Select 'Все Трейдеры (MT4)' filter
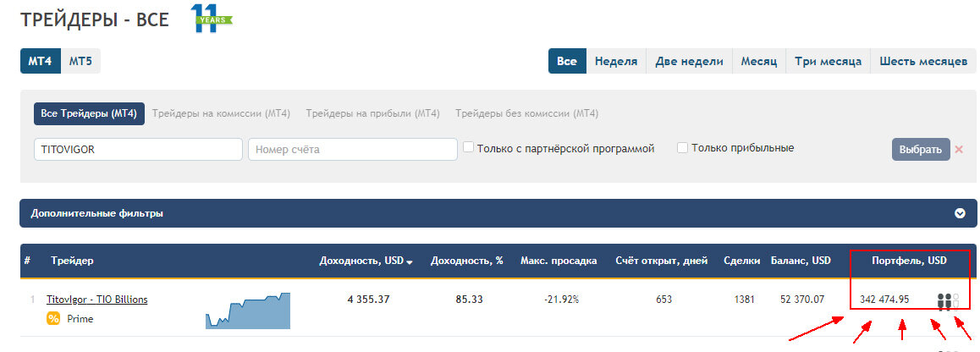The image size is (980, 352). 90,113
